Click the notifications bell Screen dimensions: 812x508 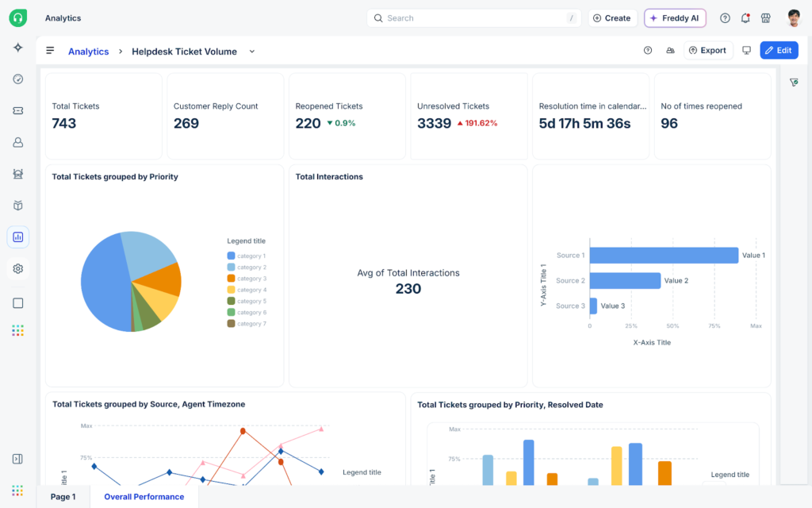coord(745,17)
